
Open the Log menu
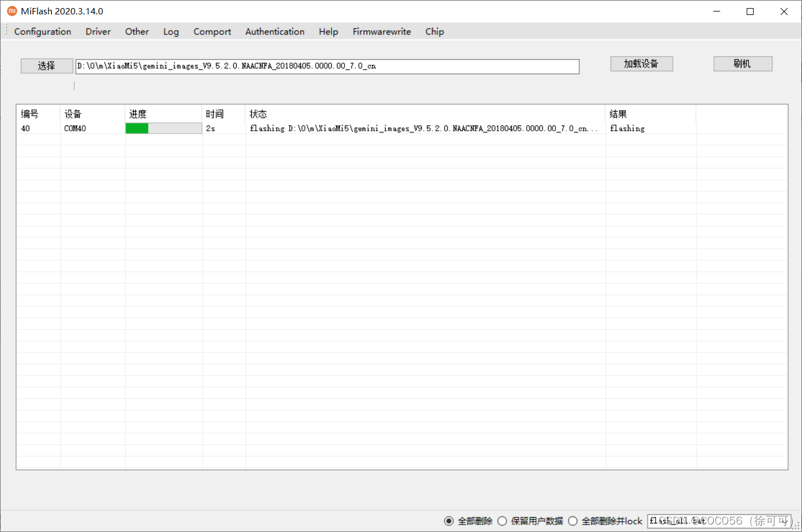tap(171, 32)
